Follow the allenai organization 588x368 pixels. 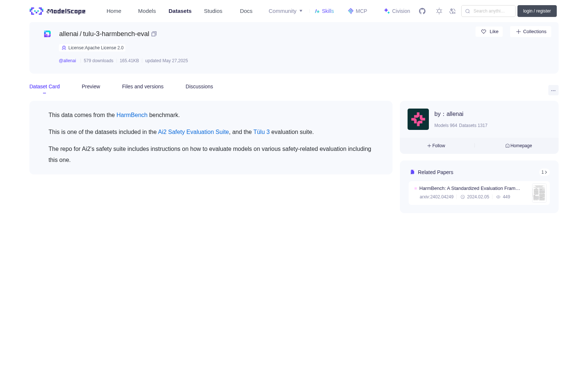click(436, 146)
